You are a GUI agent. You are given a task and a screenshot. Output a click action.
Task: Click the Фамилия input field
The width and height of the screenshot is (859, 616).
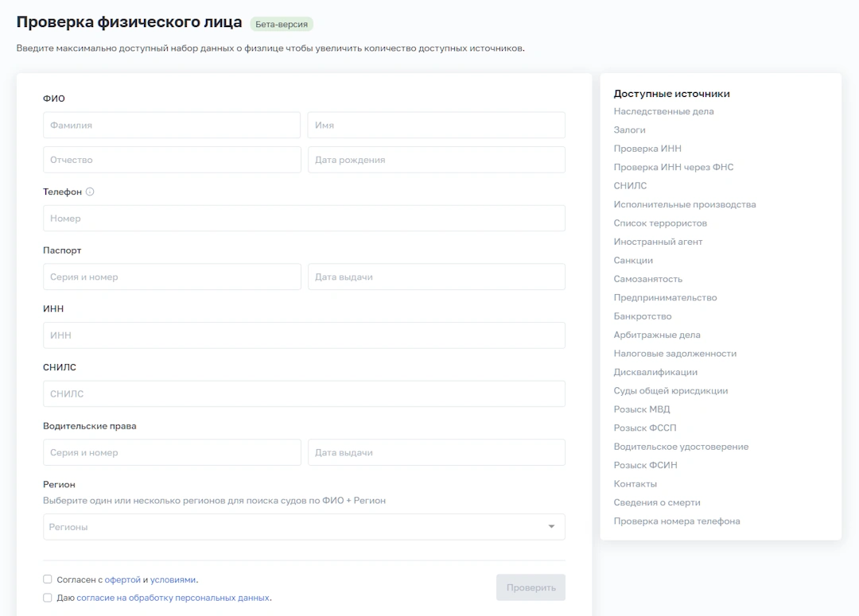[x=172, y=126]
